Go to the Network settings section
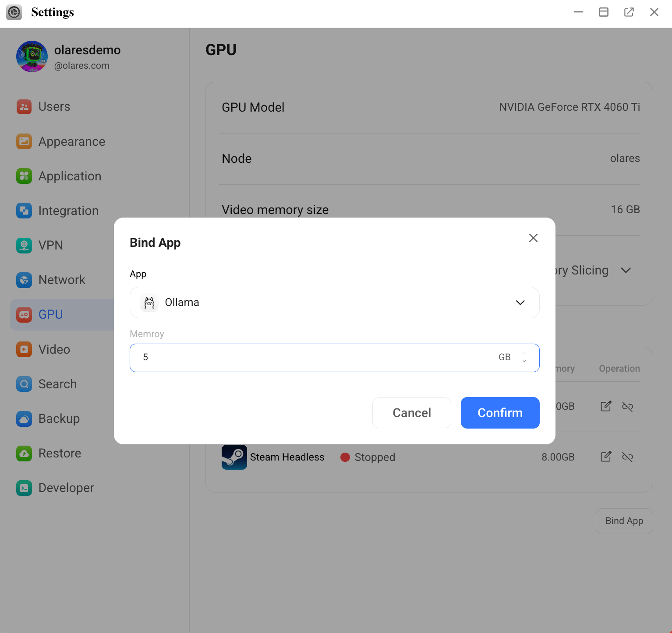Image resolution: width=672 pixels, height=633 pixels. (62, 280)
